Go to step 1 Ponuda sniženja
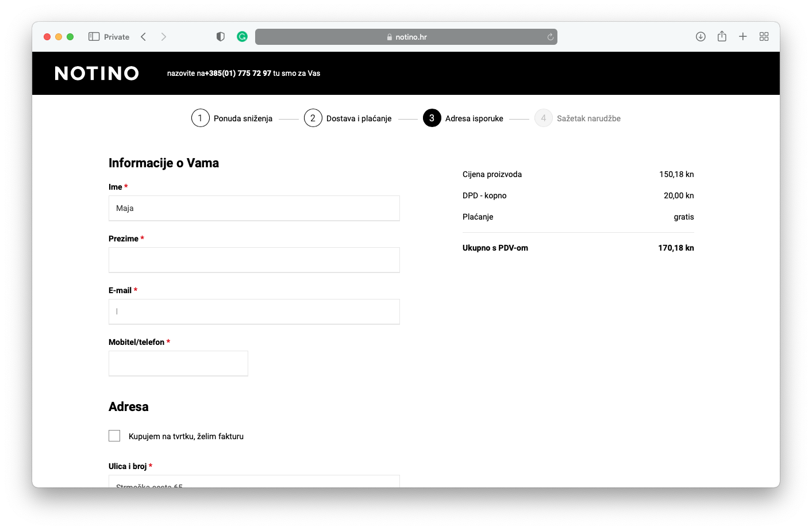The height and width of the screenshot is (530, 812). click(x=232, y=118)
